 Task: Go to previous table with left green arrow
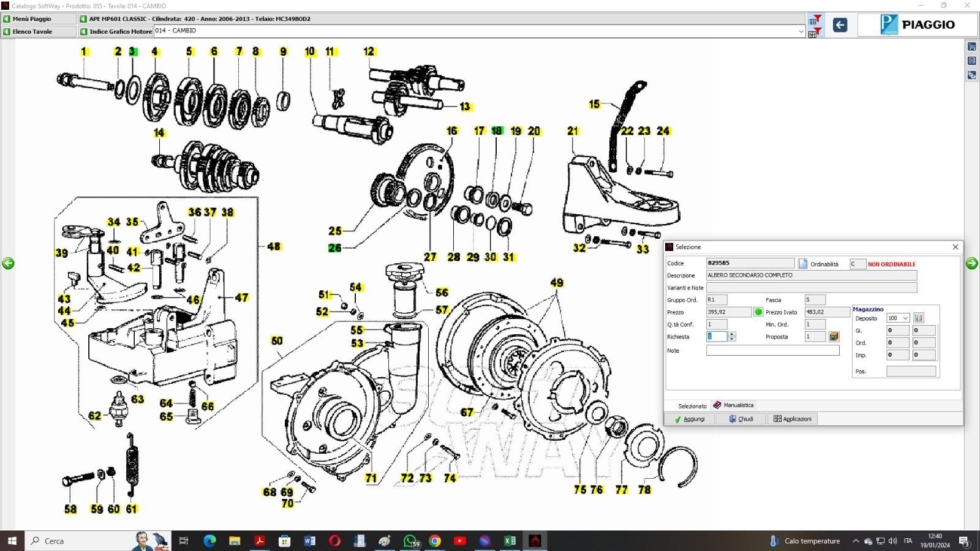(8, 263)
